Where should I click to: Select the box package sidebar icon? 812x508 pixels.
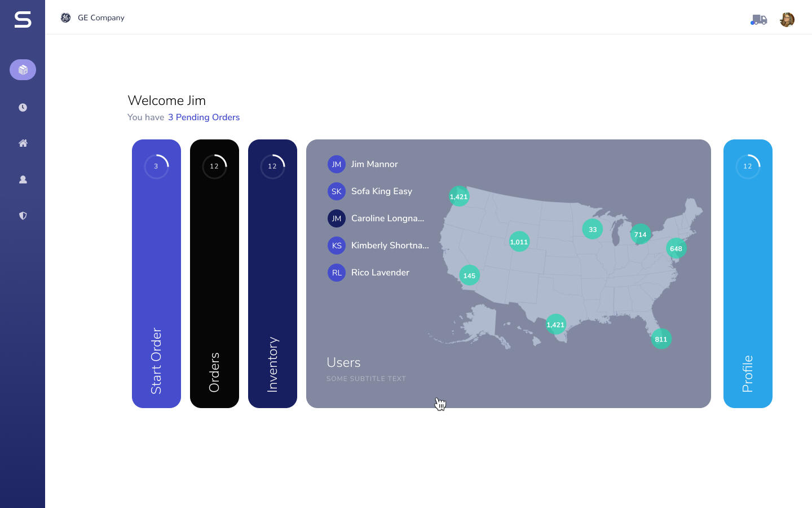pos(23,69)
